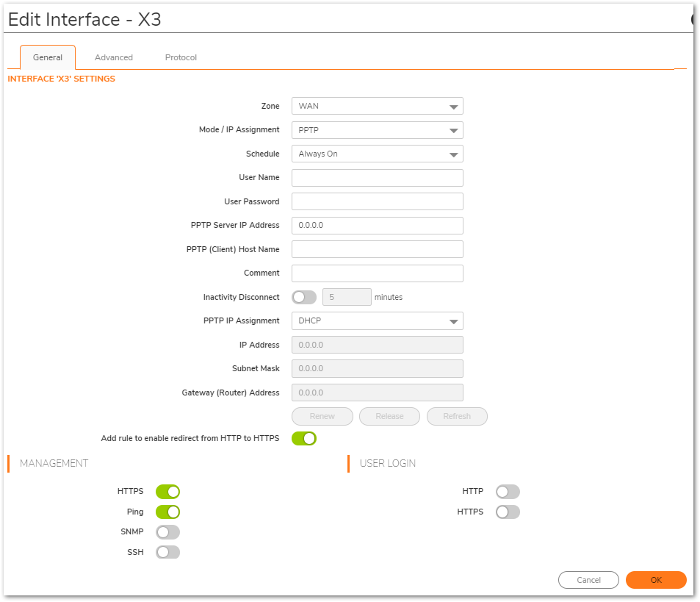Screen dimensions: 700x602
Task: Open Mode / IP Assignment dropdown
Action: click(377, 130)
